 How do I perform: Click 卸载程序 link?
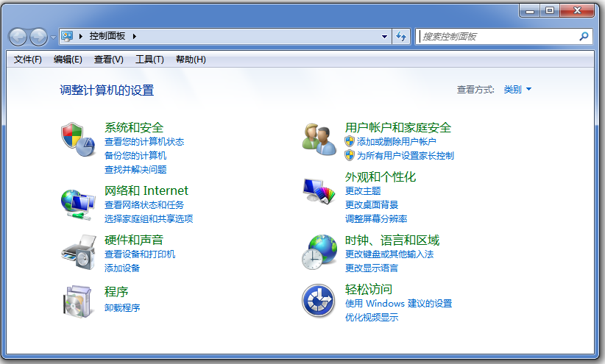click(x=122, y=307)
